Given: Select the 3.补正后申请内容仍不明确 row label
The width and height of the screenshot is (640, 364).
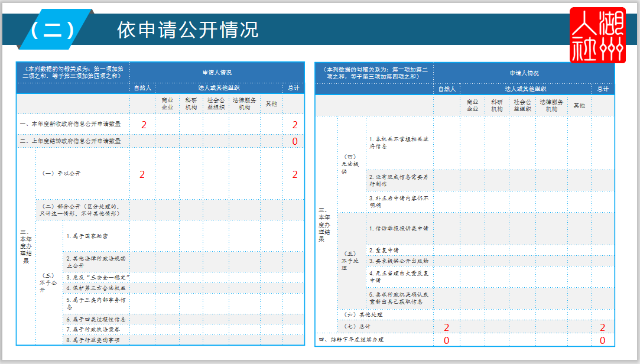Looking at the screenshot, I should pyautogui.click(x=399, y=201).
